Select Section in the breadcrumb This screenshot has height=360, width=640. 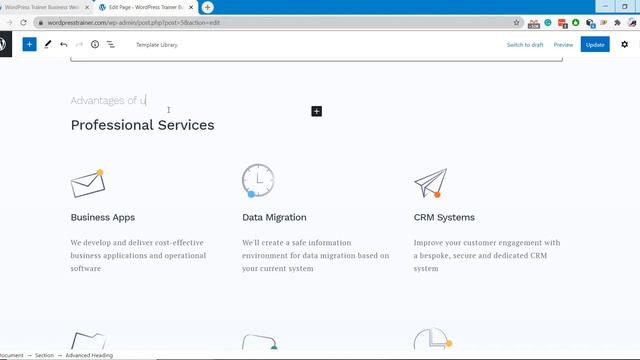(44, 356)
